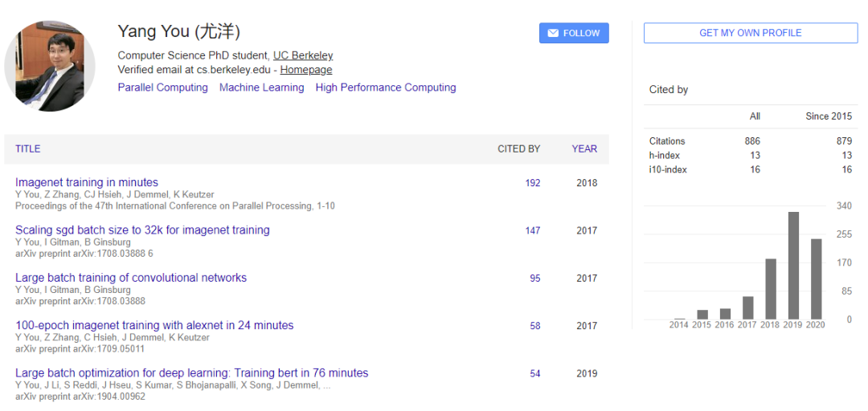Select the Machine Learning interest tag

pyautogui.click(x=261, y=87)
